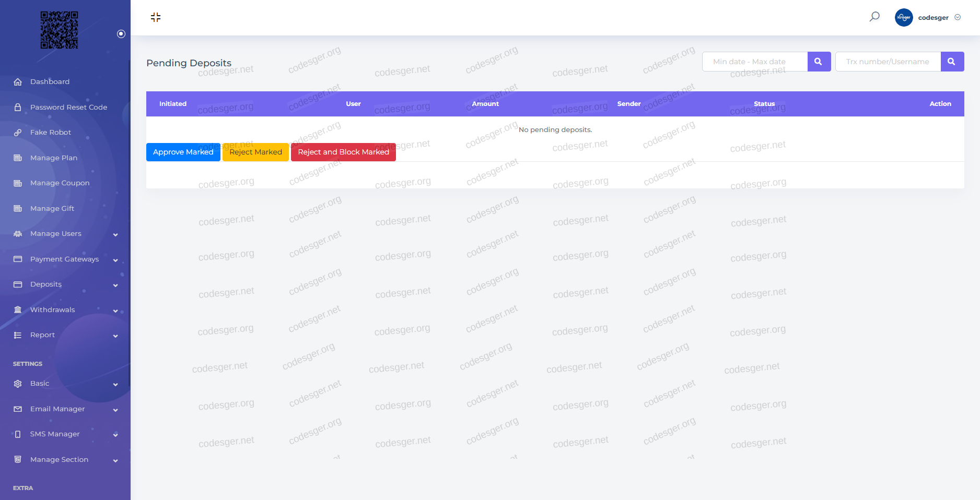
Task: Expand the Payment Gateways submenu
Action: [x=115, y=260]
